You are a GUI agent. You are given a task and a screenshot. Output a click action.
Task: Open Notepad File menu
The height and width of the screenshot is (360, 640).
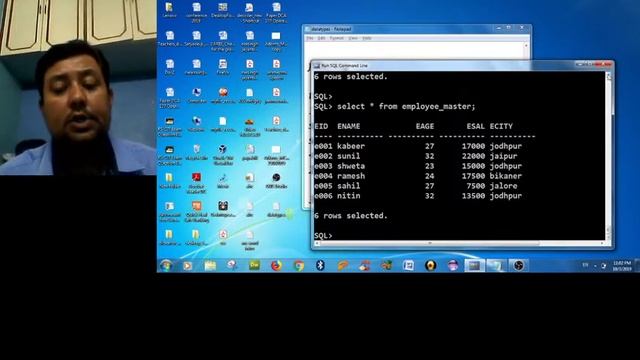310,38
